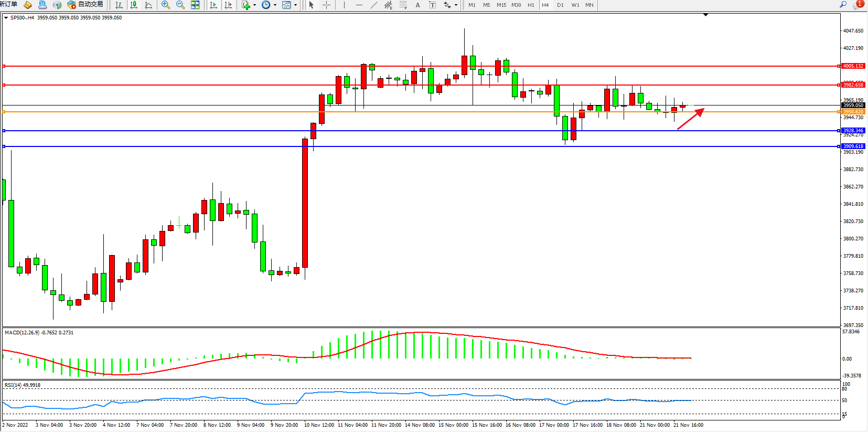Viewport: 868px width, 432px height.
Task: Expand the chart templates dropdown arrow
Action: coord(295,5)
